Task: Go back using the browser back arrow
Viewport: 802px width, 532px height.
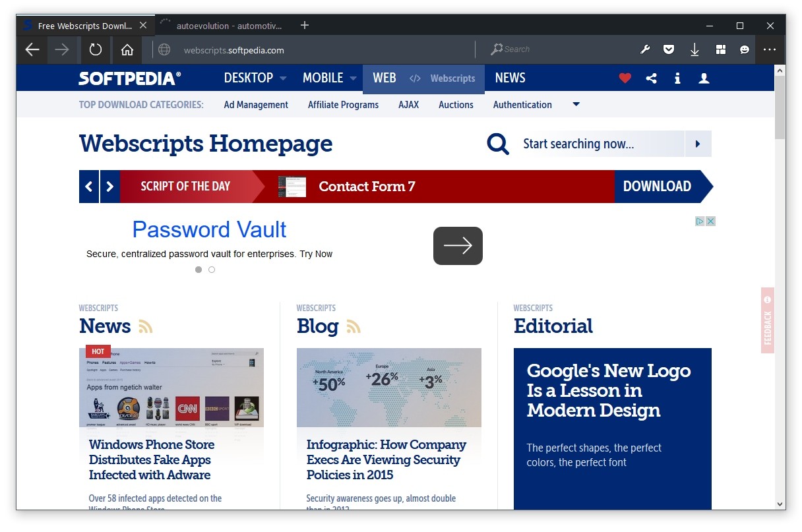Action: (x=32, y=49)
